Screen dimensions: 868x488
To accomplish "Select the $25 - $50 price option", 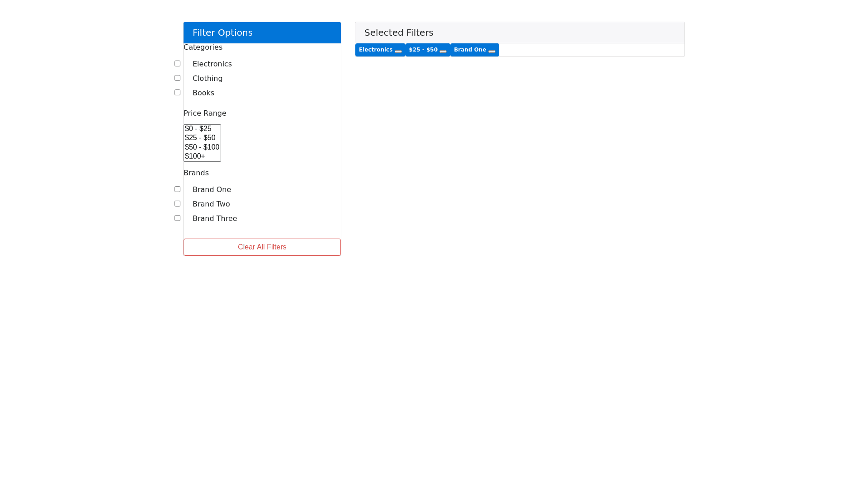I will tap(200, 138).
